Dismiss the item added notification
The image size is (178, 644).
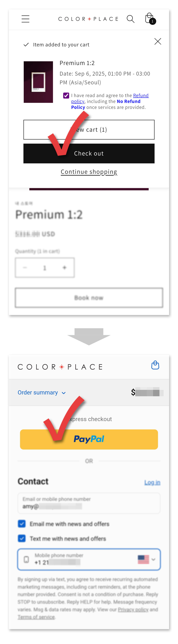coord(158,42)
